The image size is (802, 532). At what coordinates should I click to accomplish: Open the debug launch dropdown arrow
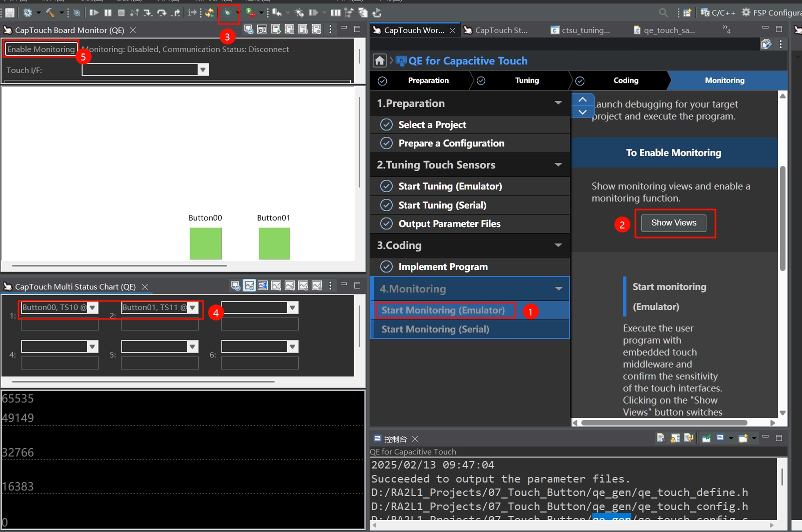[238, 13]
